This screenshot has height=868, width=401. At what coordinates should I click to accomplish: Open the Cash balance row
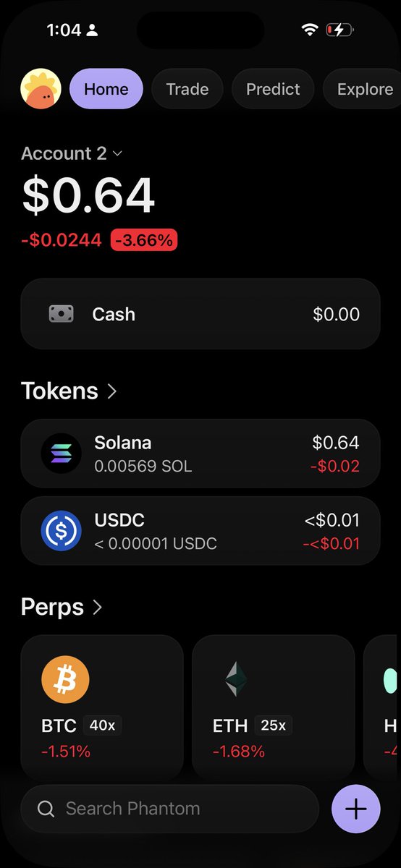click(200, 314)
